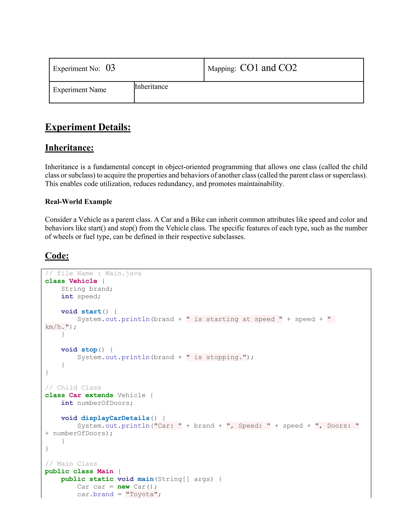Click the '// file Name : Main.java' comment
Image resolution: width=411 pixels, height=532 pixels.
tap(93, 273)
